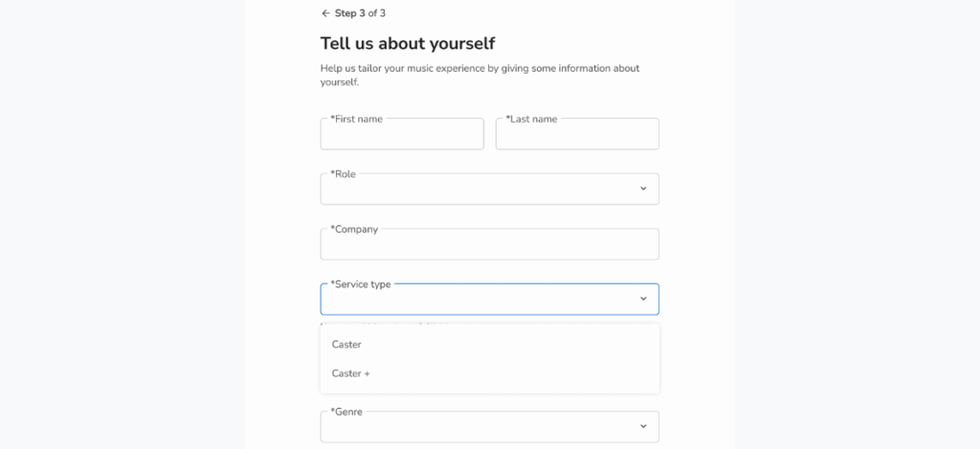The width and height of the screenshot is (980, 449).
Task: Click the back arrow icon
Action: coord(325,13)
